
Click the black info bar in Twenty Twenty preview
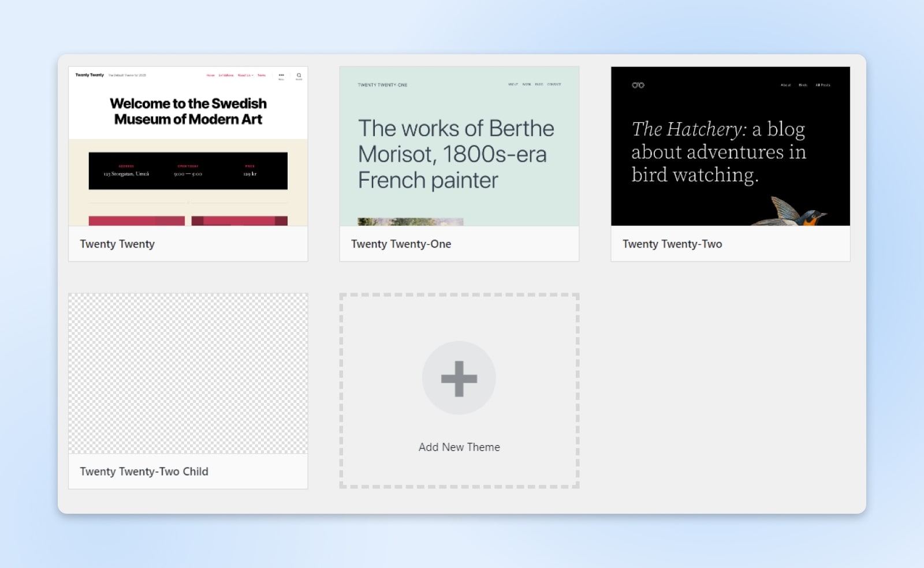coord(188,171)
